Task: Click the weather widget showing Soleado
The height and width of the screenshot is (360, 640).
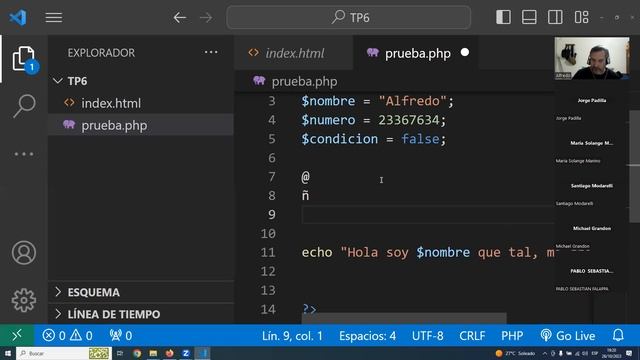Action: [515, 353]
